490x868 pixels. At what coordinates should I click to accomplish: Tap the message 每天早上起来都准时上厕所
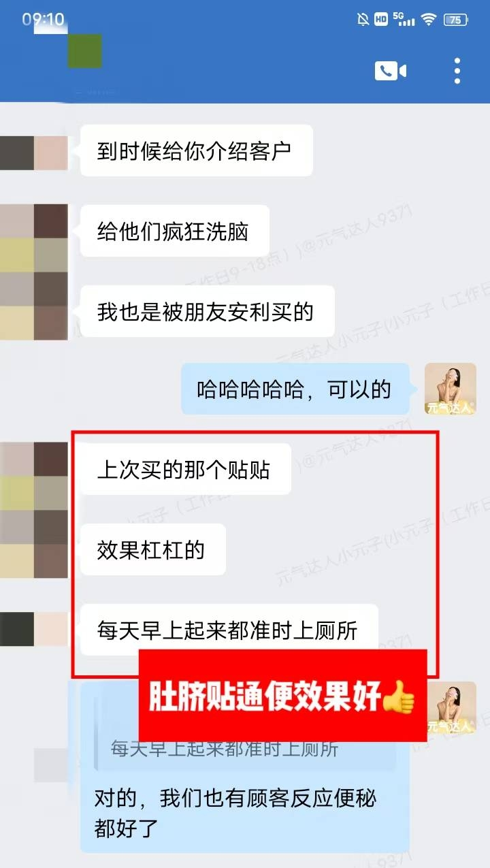click(229, 630)
